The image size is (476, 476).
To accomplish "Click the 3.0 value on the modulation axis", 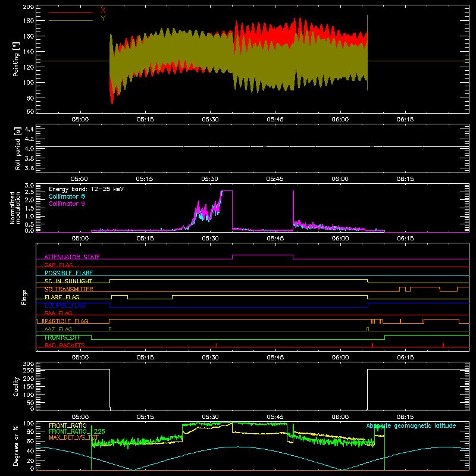I will tap(29, 185).
